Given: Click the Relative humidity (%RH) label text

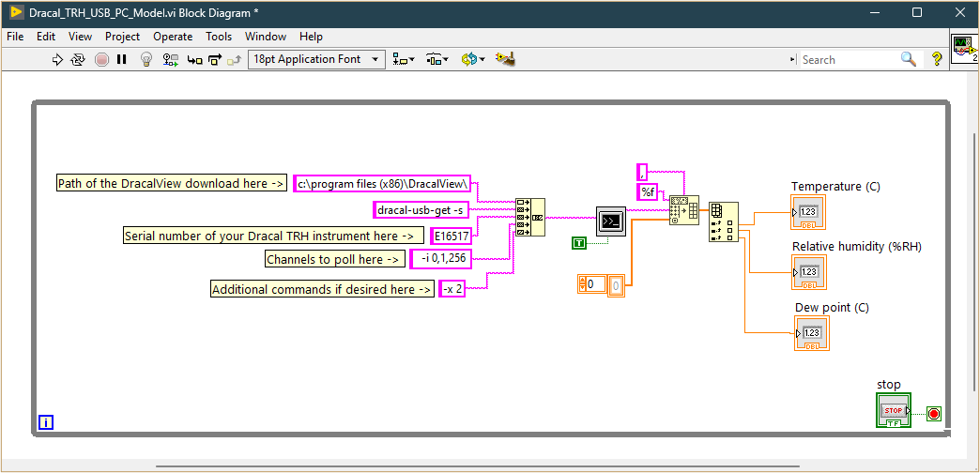Looking at the screenshot, I should coord(857,246).
